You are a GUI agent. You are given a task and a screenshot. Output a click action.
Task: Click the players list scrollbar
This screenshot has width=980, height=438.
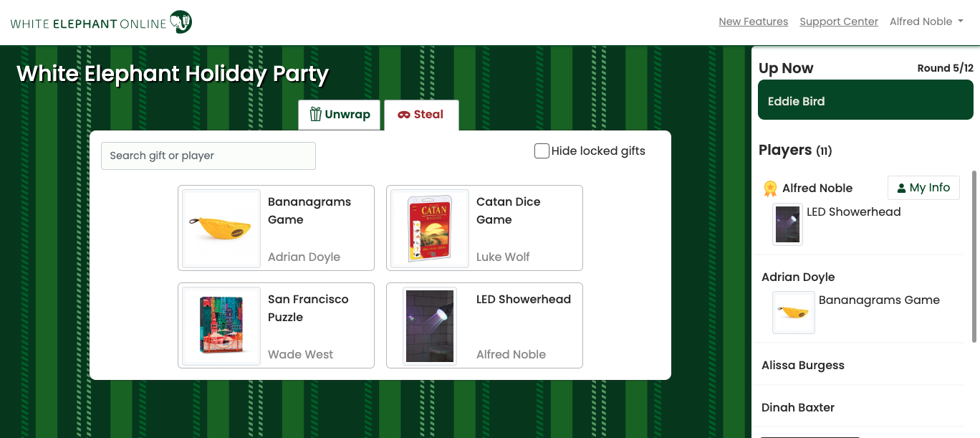[x=974, y=256]
